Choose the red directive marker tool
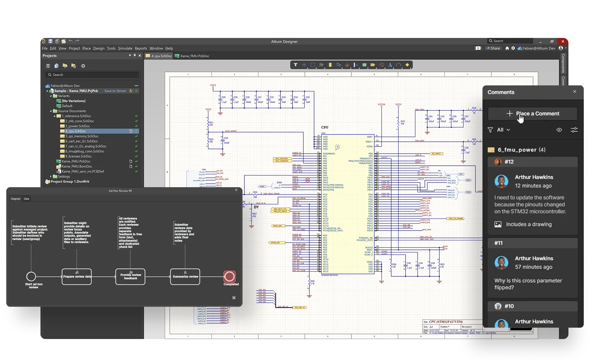Image resolution: width=592 pixels, height=364 pixels. point(382,65)
